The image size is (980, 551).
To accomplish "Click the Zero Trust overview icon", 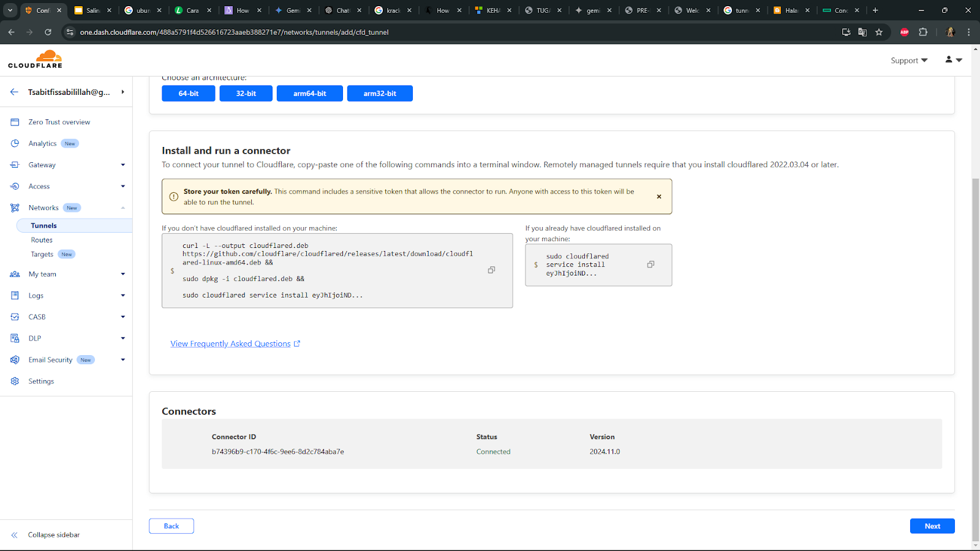I will 15,122.
